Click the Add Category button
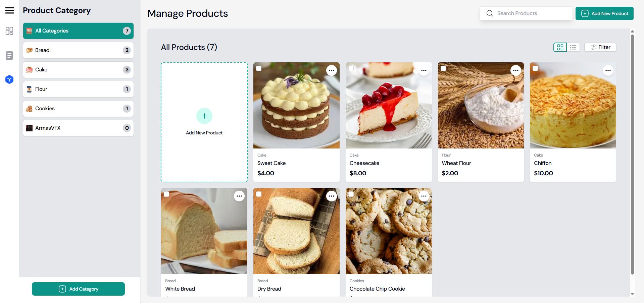Screen dimensions: 644x303 (x=78, y=289)
